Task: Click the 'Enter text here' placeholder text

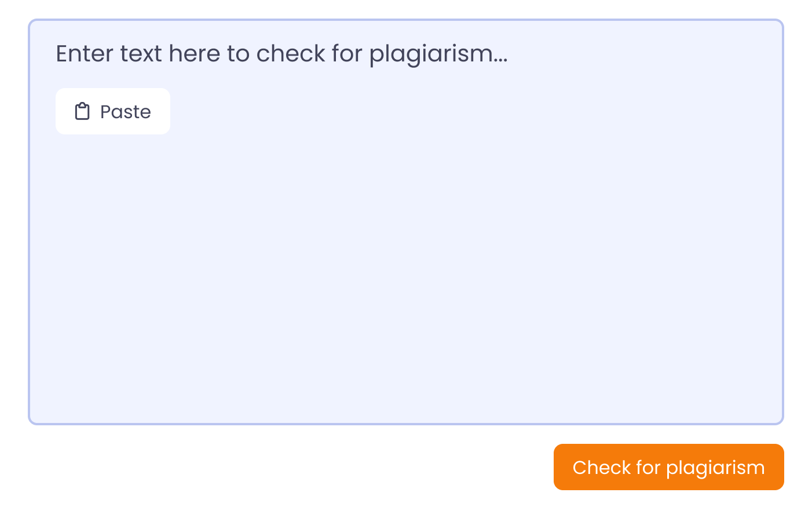Action: (x=281, y=54)
